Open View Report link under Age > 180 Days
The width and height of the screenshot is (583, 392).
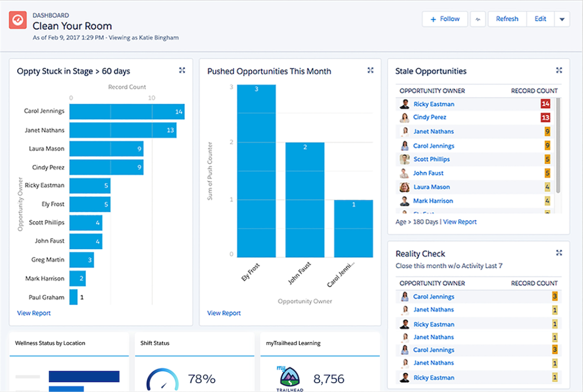click(x=459, y=222)
